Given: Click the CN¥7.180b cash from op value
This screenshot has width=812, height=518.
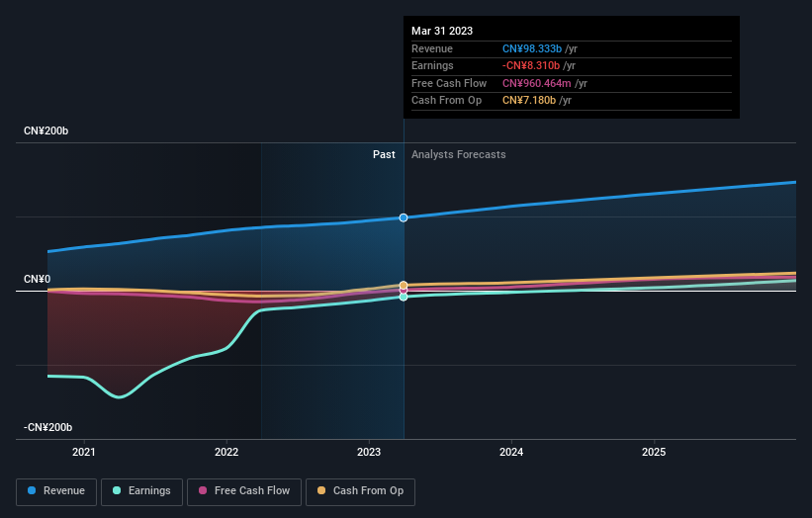Looking at the screenshot, I should 529,101.
